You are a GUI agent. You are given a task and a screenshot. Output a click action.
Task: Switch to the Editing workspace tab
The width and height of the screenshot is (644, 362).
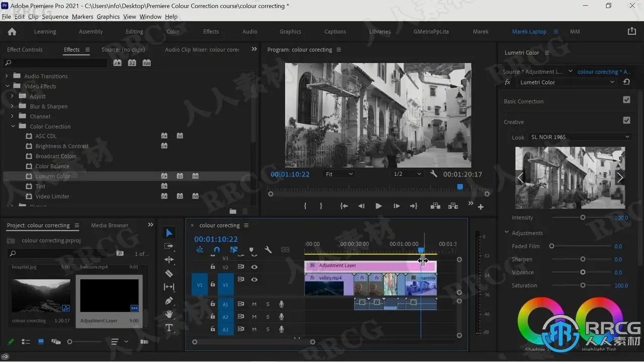[134, 32]
